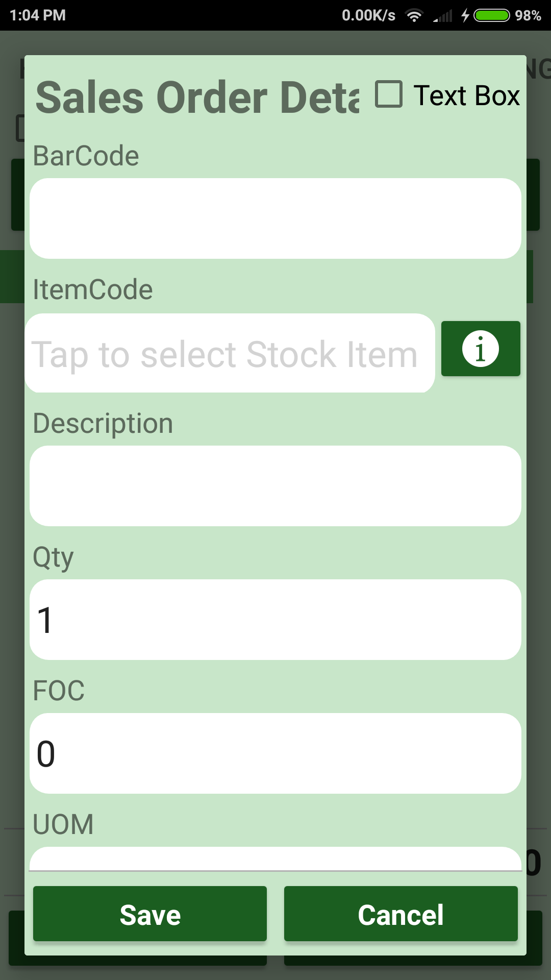Cancel the sales order detail dialog

pyautogui.click(x=400, y=914)
